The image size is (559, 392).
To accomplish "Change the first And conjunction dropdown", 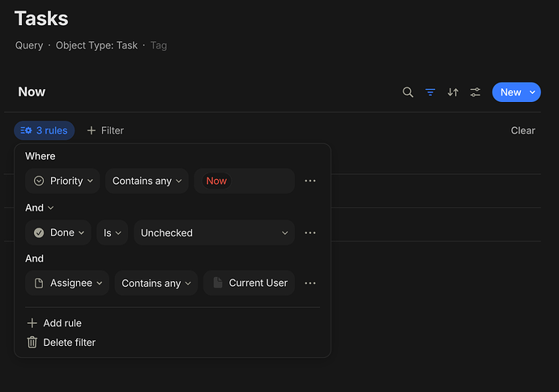I will [39, 208].
